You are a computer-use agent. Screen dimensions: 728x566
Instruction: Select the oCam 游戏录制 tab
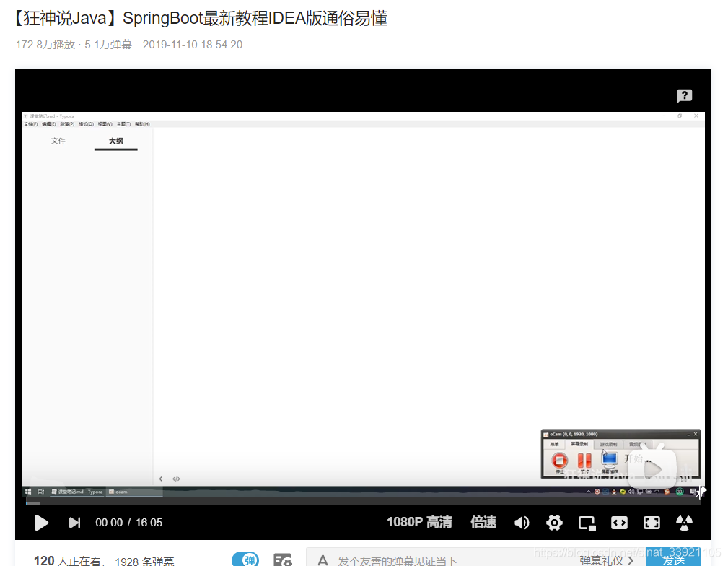coord(608,444)
